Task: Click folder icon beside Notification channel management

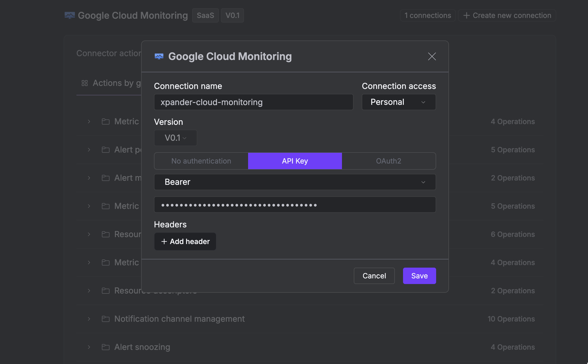Action: click(105, 319)
